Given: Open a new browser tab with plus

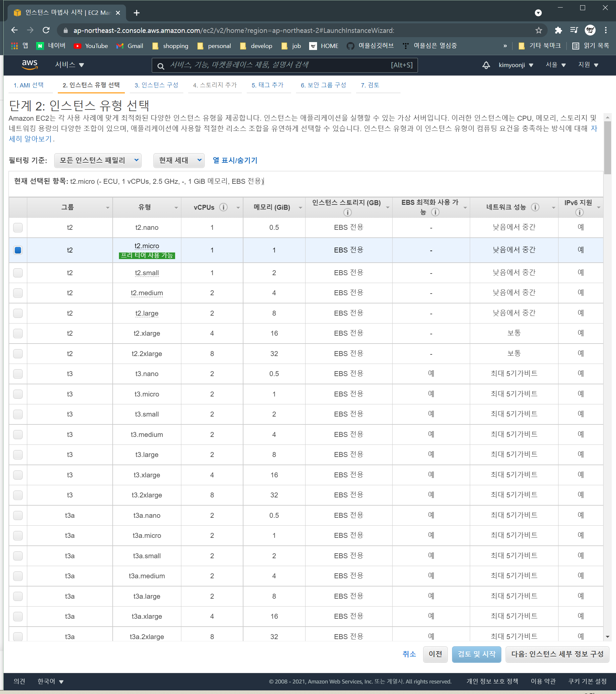Looking at the screenshot, I should click(136, 13).
